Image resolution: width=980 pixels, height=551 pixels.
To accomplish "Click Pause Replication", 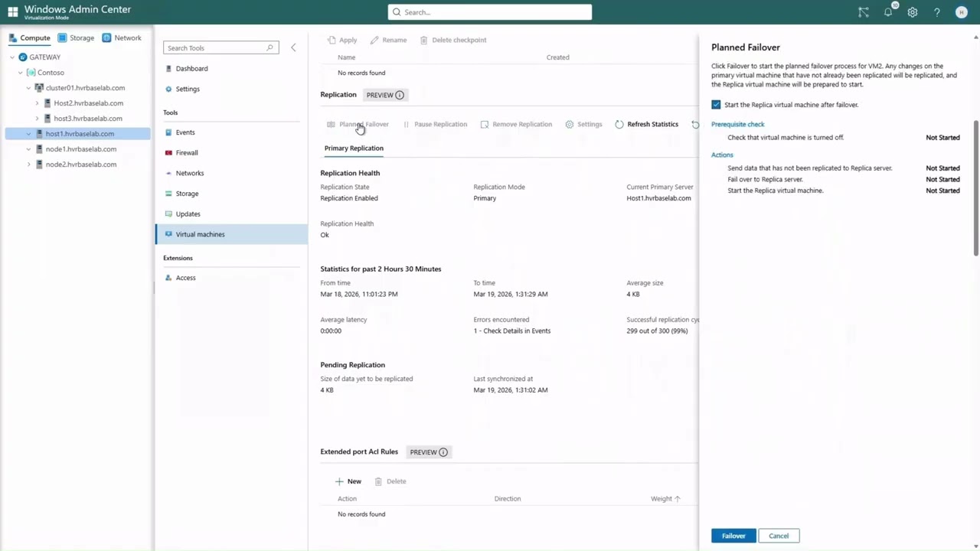I will point(434,124).
